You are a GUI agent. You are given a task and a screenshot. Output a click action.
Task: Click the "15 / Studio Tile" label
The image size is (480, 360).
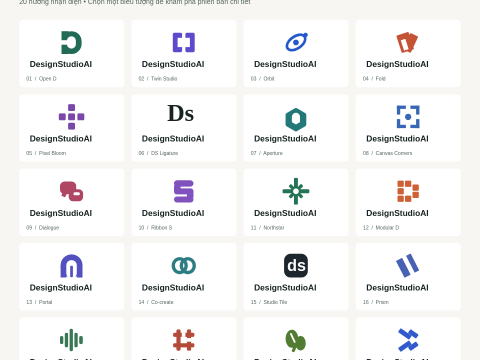[x=269, y=302]
